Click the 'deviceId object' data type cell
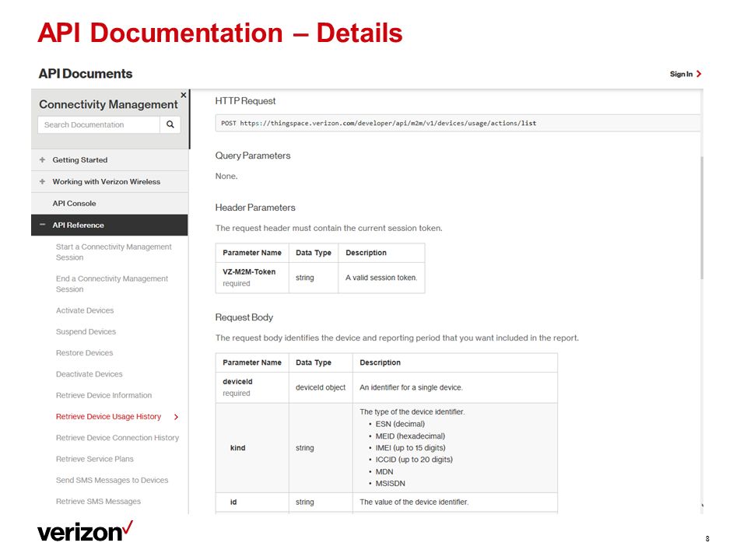 321,387
